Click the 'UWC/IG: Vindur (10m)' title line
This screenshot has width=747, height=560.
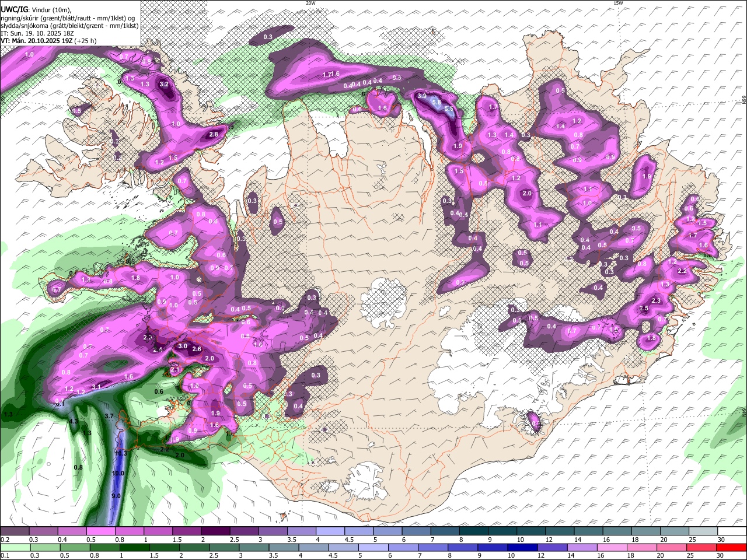[36, 10]
